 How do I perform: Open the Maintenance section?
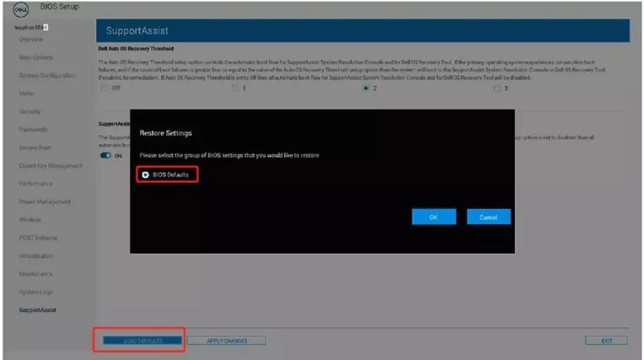[x=36, y=274]
